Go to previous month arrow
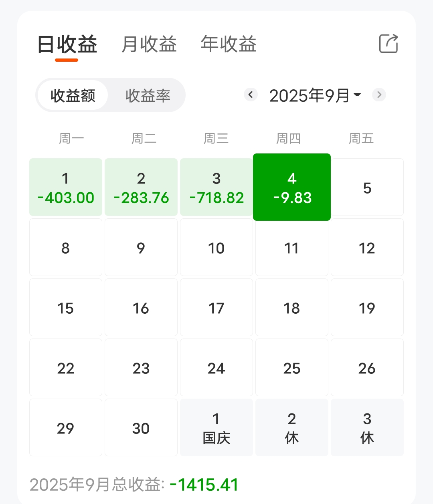 (x=251, y=95)
